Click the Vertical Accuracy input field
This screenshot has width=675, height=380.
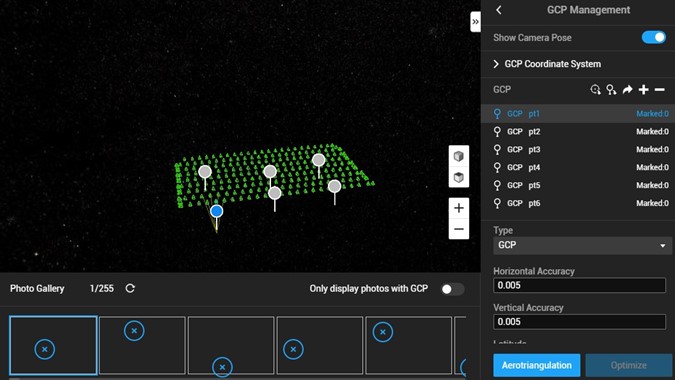click(x=579, y=322)
